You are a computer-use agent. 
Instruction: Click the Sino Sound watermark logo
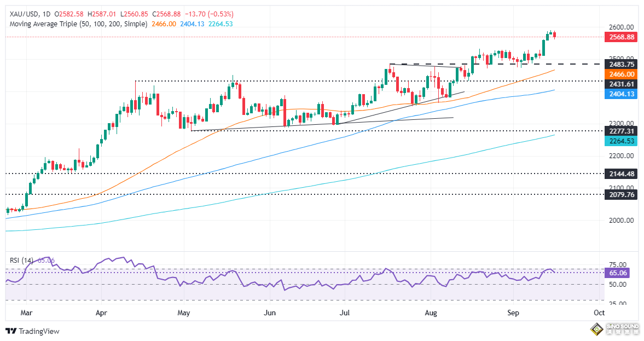tap(615, 329)
